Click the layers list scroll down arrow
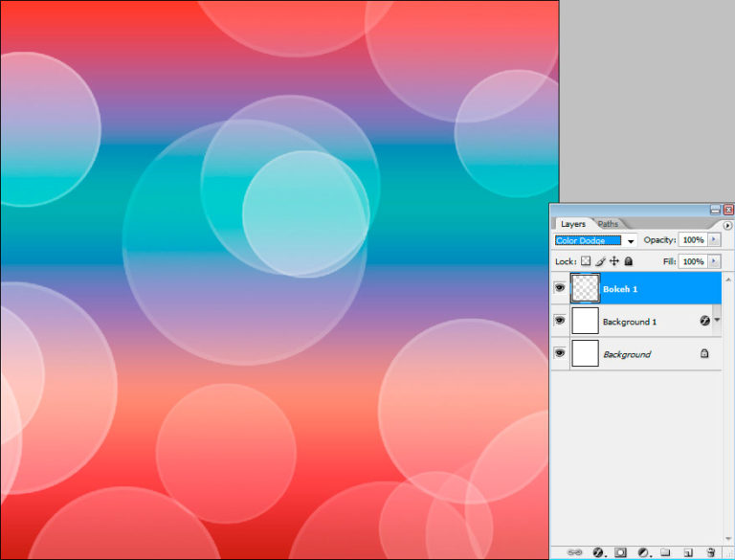Image resolution: width=735 pixels, height=560 pixels. (x=728, y=538)
